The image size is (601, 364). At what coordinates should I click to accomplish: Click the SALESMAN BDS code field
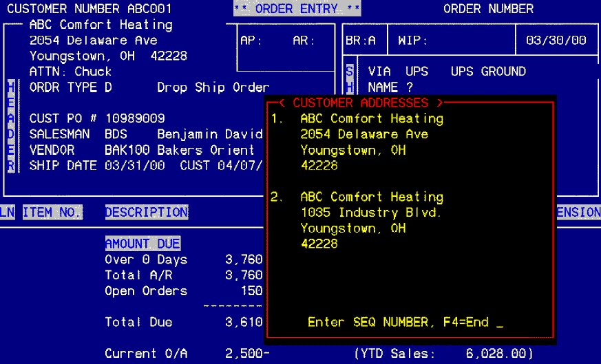coord(116,134)
